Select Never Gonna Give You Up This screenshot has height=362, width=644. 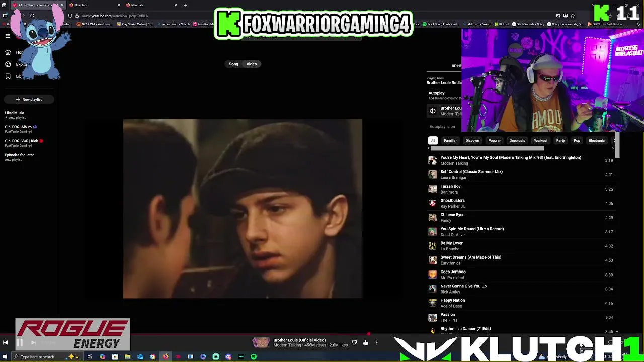pos(521,289)
